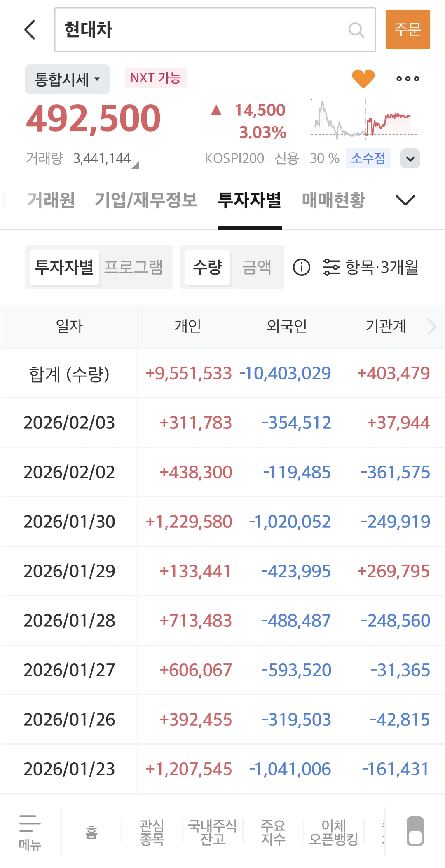Image resolution: width=445 pixels, height=868 pixels.
Task: Switch to the 매매현황 tab
Action: click(x=333, y=200)
